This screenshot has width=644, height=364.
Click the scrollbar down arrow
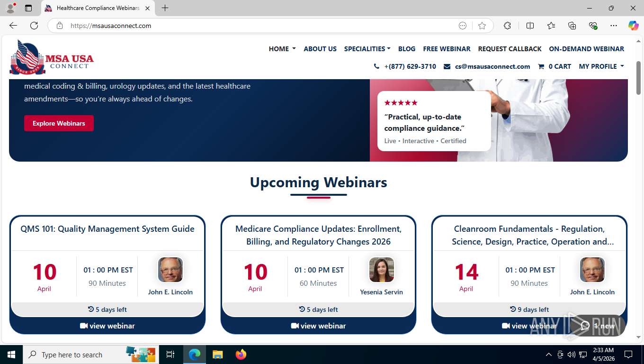click(x=638, y=337)
